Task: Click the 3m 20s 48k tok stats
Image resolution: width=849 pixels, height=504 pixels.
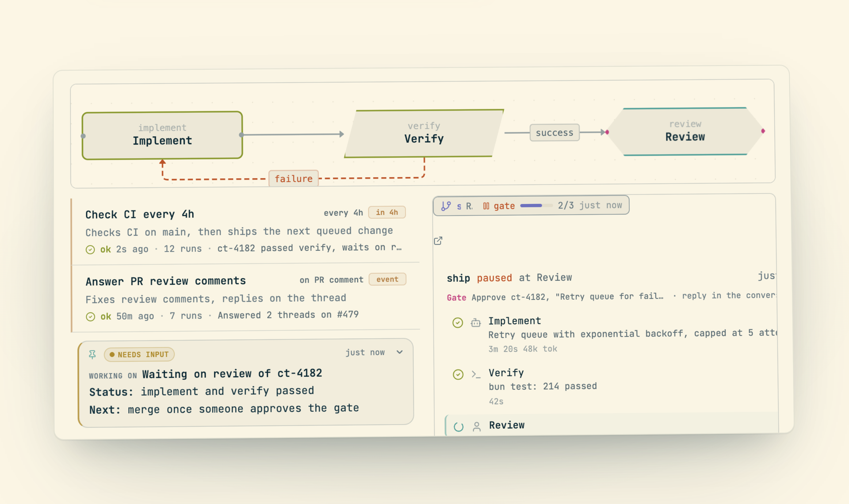Action: (x=523, y=349)
